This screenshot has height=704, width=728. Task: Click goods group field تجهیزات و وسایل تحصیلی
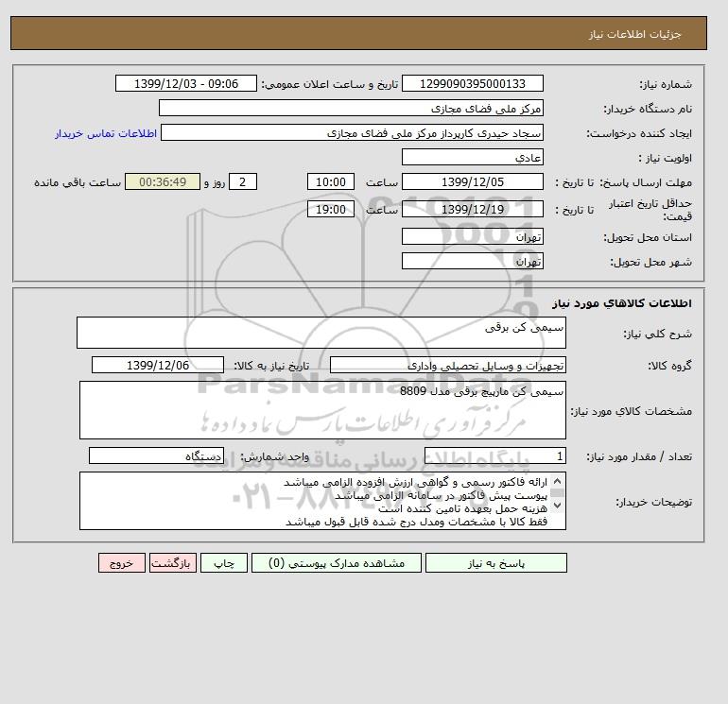click(447, 365)
